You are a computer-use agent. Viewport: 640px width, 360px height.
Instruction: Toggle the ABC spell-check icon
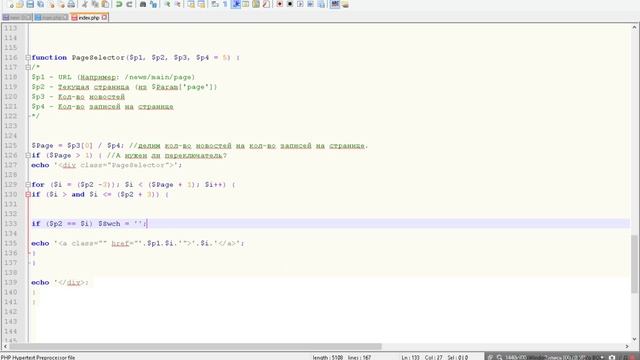(x=335, y=4)
